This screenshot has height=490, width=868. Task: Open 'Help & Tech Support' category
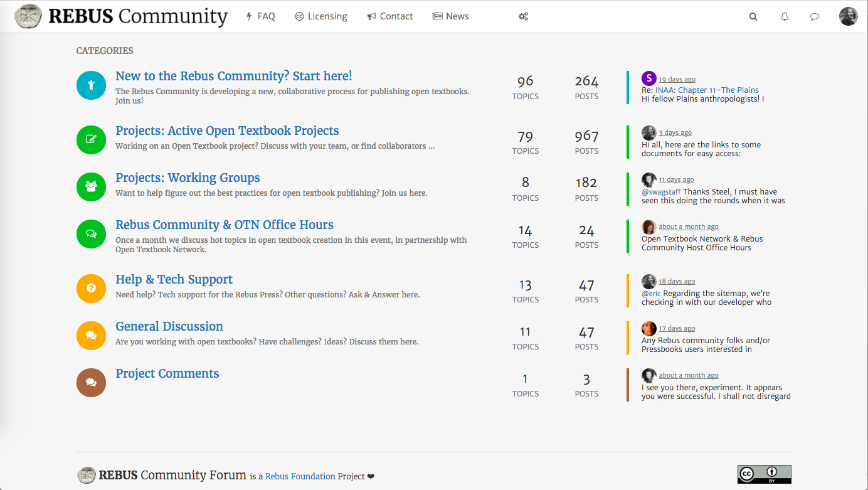pyautogui.click(x=174, y=279)
